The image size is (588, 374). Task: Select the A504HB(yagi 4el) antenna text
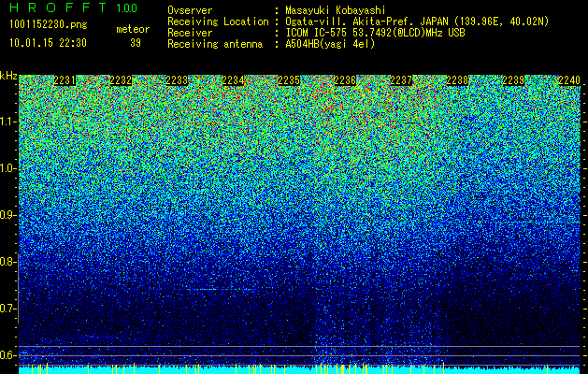(330, 44)
